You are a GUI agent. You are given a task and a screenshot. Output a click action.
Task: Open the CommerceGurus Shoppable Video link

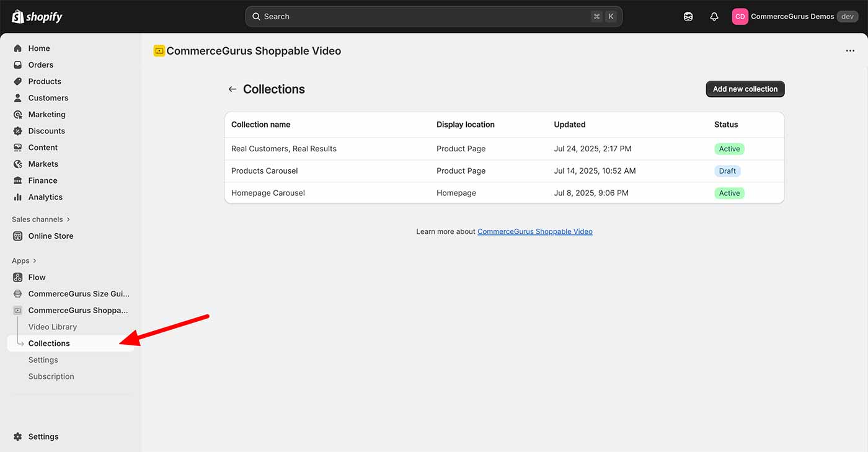click(x=534, y=231)
